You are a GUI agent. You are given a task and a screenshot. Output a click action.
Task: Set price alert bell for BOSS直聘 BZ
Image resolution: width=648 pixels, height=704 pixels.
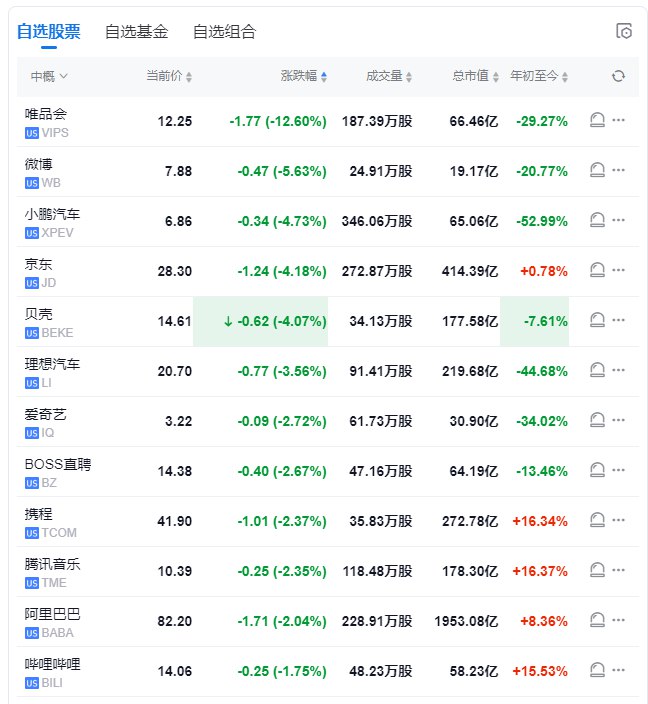[597, 470]
